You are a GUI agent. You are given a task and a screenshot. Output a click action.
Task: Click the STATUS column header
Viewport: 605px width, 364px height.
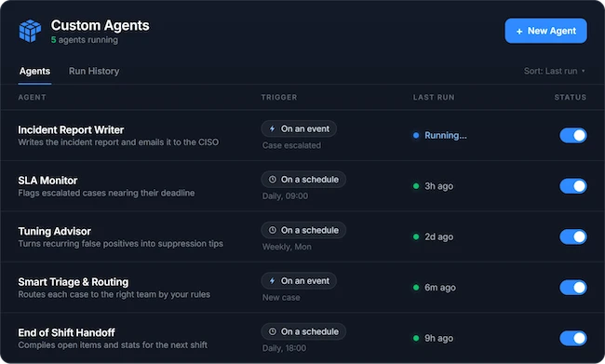tap(571, 97)
